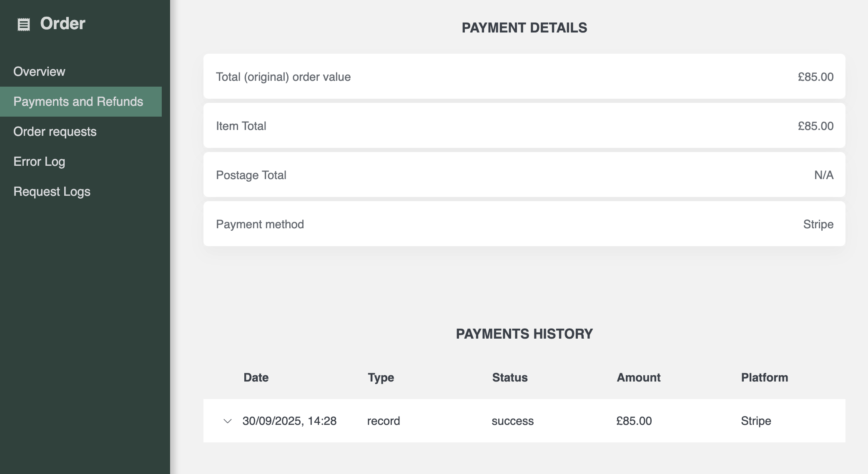
Task: Open the Error Log page
Action: (39, 162)
